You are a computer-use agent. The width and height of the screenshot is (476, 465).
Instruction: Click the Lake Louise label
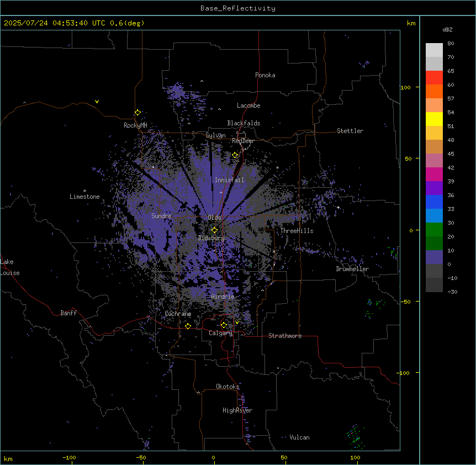[x=10, y=267]
